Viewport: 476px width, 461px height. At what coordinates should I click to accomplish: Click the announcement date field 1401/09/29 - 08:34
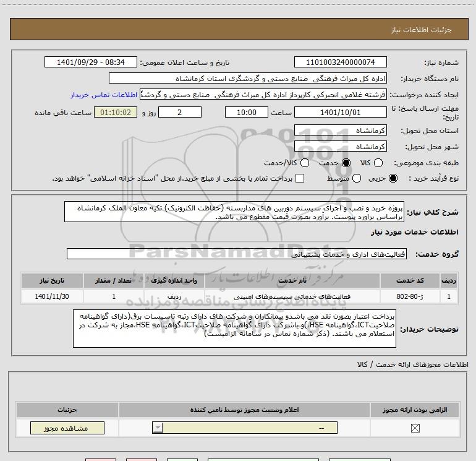pyautogui.click(x=91, y=62)
